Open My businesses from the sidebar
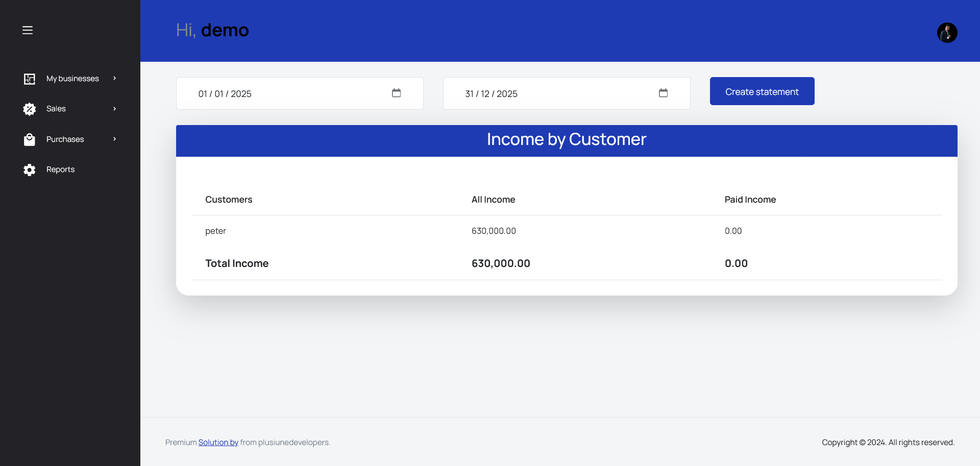The image size is (980, 466). [72, 79]
